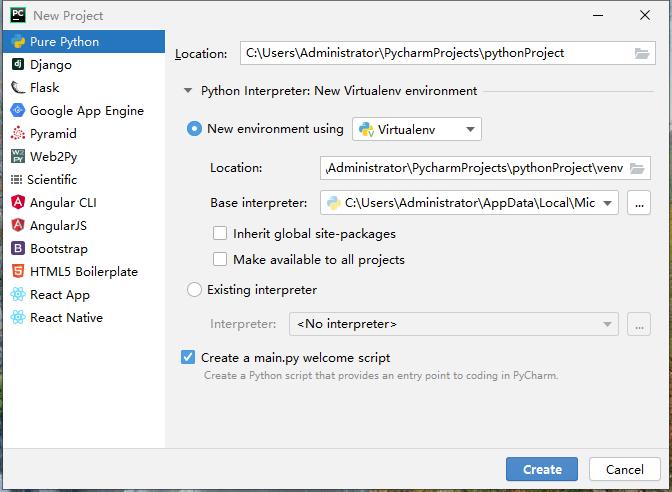The width and height of the screenshot is (672, 492).
Task: Click the 'Base interpreter:' label
Action: pos(259,203)
